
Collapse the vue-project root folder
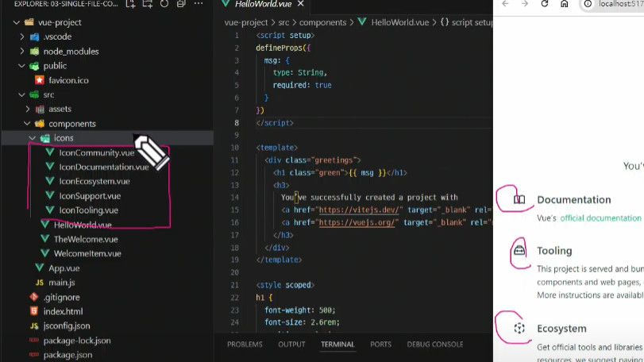click(x=17, y=22)
